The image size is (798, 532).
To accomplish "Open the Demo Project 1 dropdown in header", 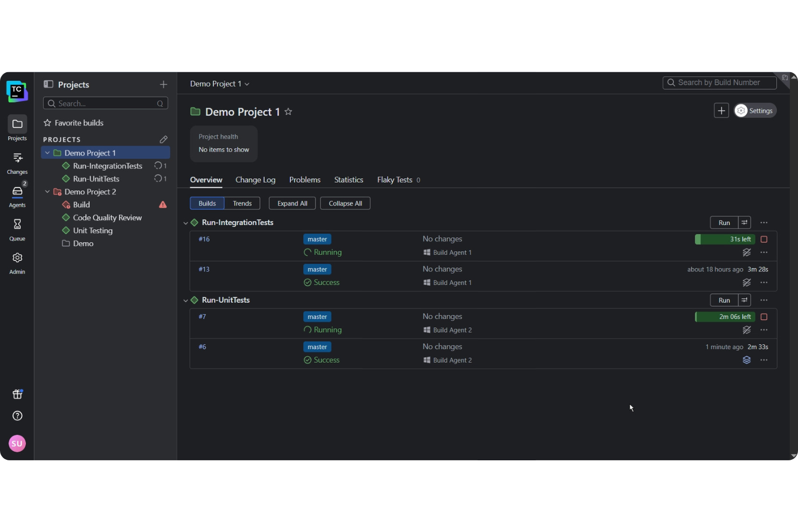I will pos(247,84).
